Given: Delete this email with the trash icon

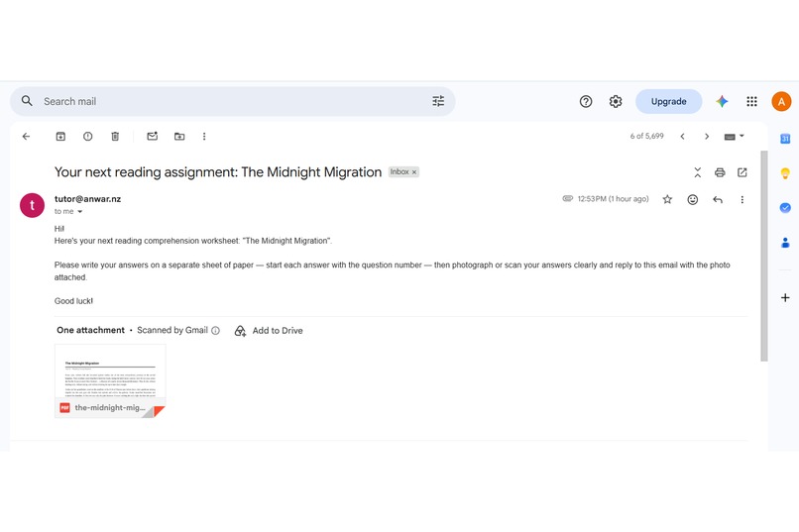Looking at the screenshot, I should coord(115,137).
